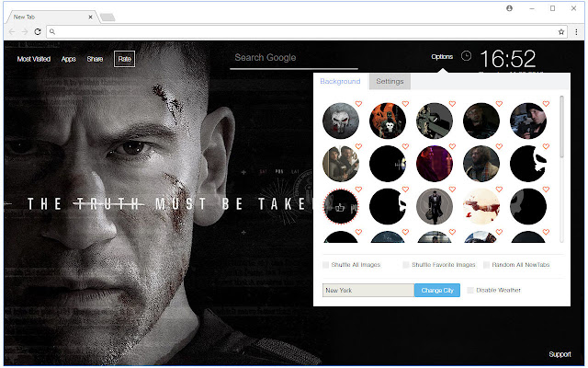Image resolution: width=588 pixels, height=368 pixels.
Task: Choose the purple-lit scene thumbnail
Action: tap(435, 164)
